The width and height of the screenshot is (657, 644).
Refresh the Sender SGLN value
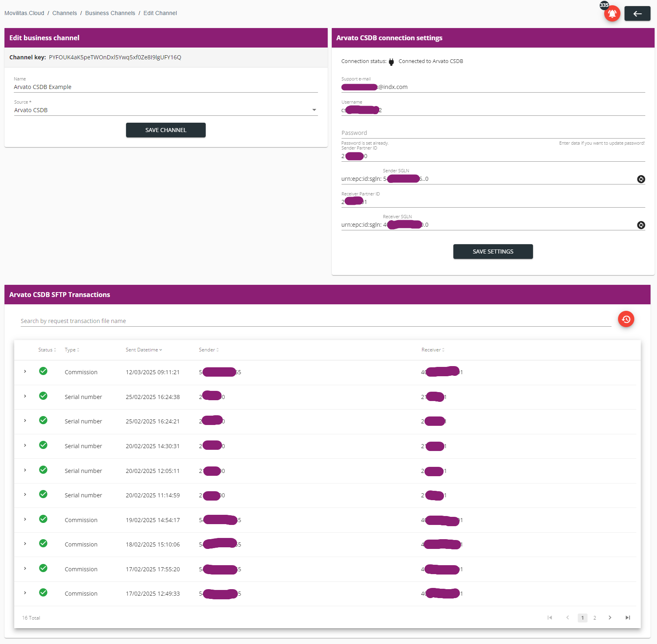641,179
